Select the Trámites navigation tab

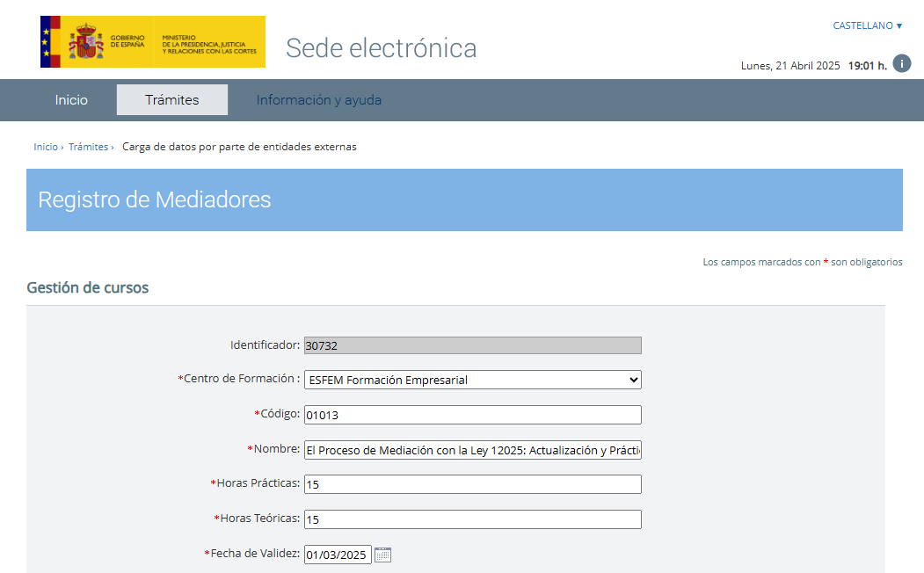172,100
